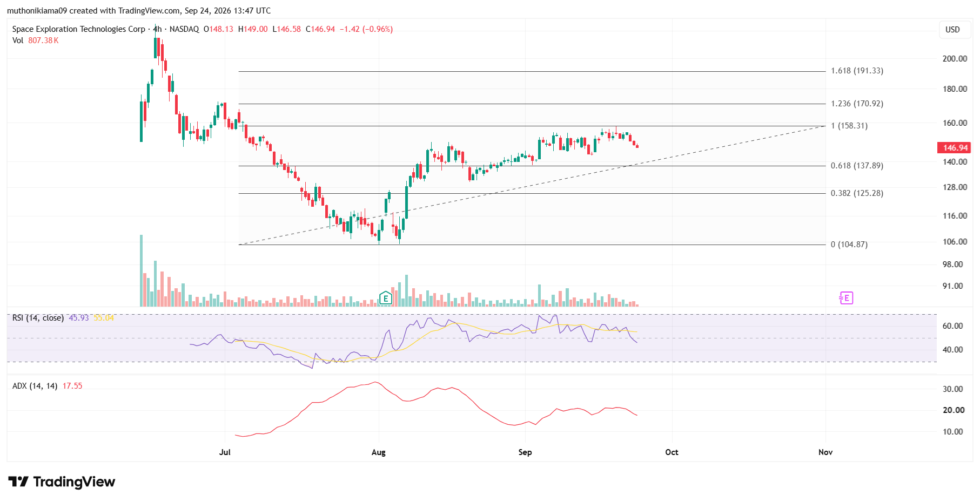Screen dimensions: 980x502
Task: Click the RSI (14, close) indicator label
Action: click(38, 318)
